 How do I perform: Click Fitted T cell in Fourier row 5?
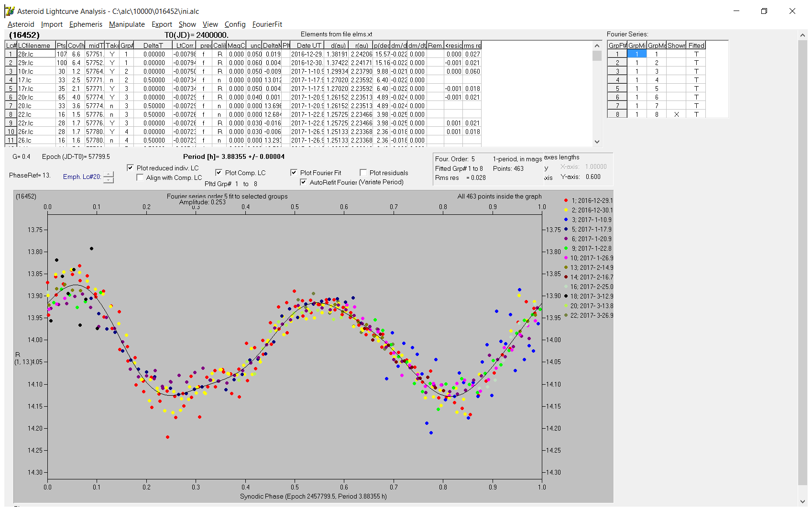pyautogui.click(x=696, y=89)
